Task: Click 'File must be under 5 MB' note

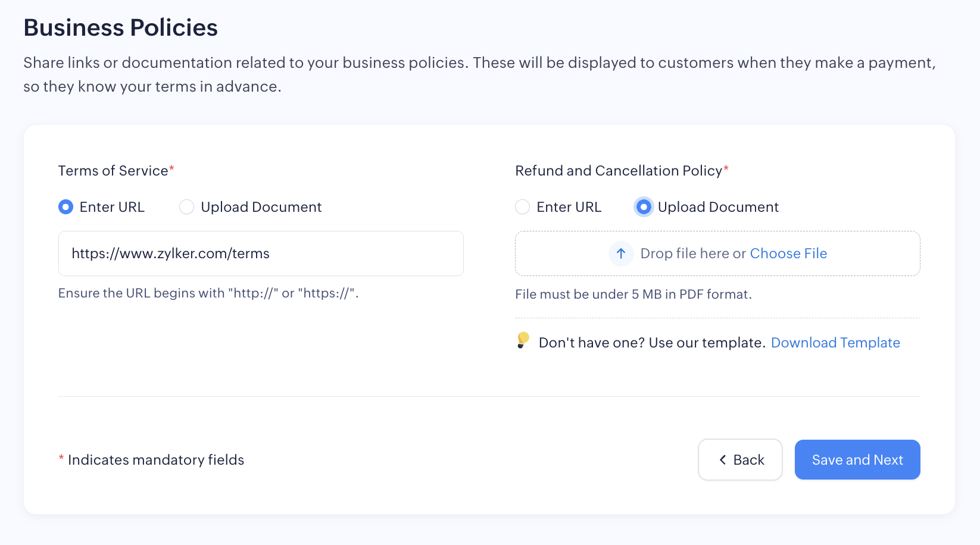Action: [633, 295]
